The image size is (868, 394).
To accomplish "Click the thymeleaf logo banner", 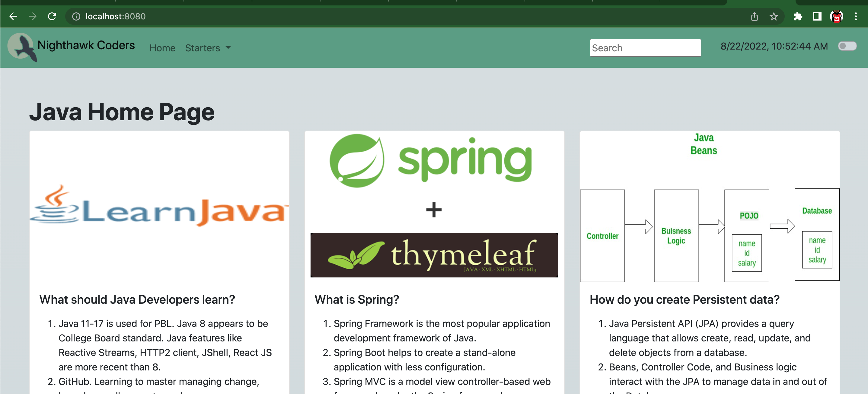I will pyautogui.click(x=434, y=255).
